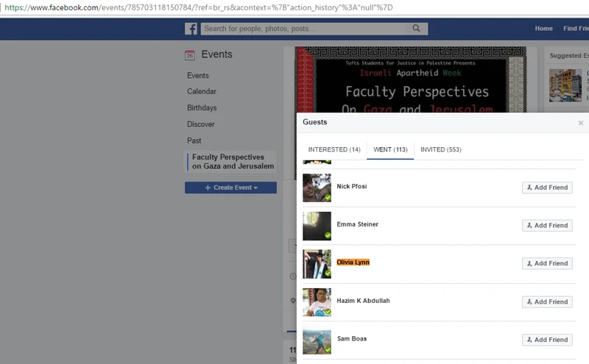Click the Events calendar icon
Image resolution: width=589 pixels, height=364 pixels.
[190, 55]
